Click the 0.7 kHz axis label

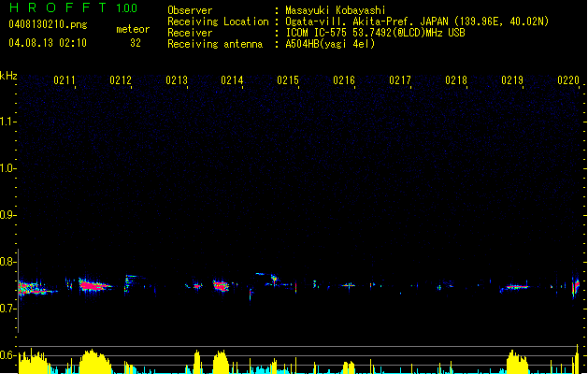[7, 309]
